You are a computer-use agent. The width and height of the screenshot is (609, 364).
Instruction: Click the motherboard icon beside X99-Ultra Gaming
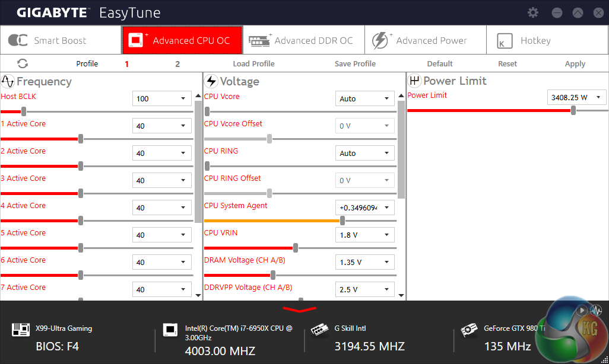pos(21,330)
